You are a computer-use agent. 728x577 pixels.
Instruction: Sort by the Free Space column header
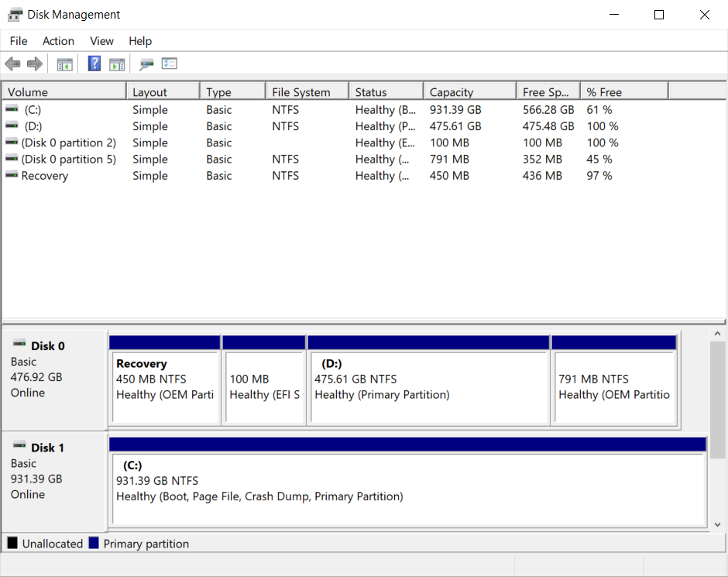coord(548,92)
